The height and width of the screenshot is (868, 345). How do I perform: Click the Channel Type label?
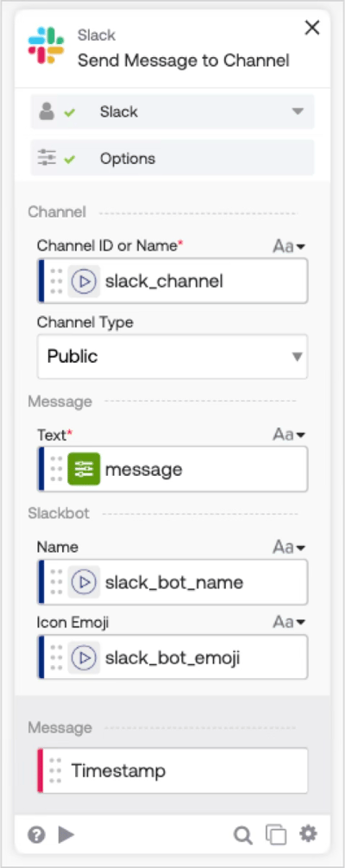click(x=85, y=322)
